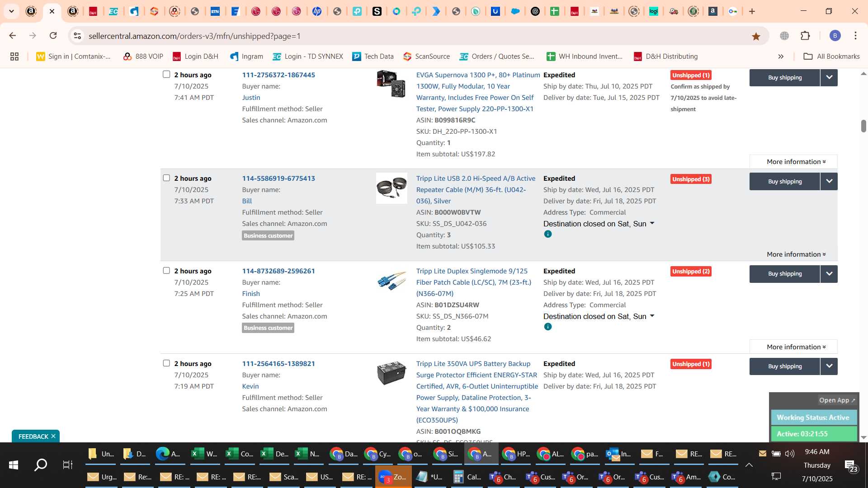
Task: Open a new browser tab
Action: (x=752, y=11)
